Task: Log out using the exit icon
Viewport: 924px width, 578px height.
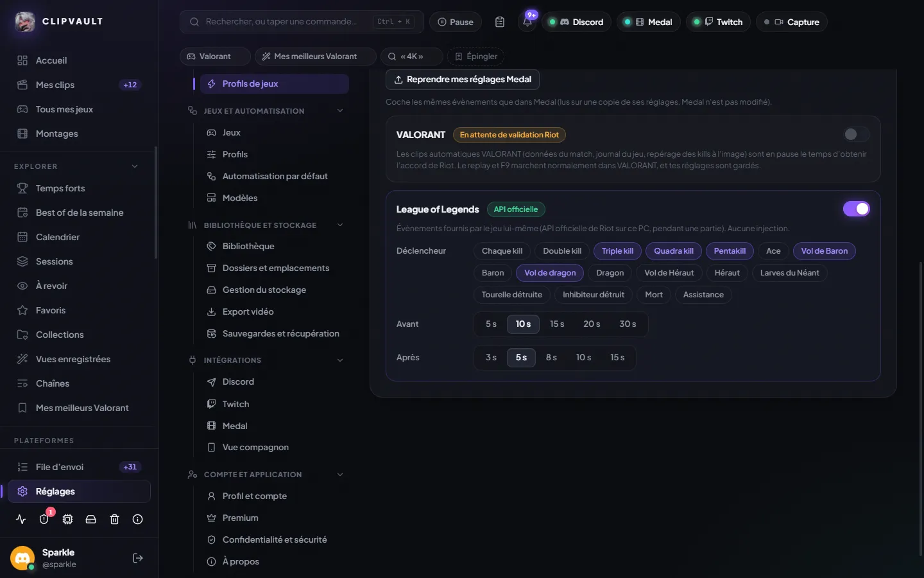Action: click(137, 558)
